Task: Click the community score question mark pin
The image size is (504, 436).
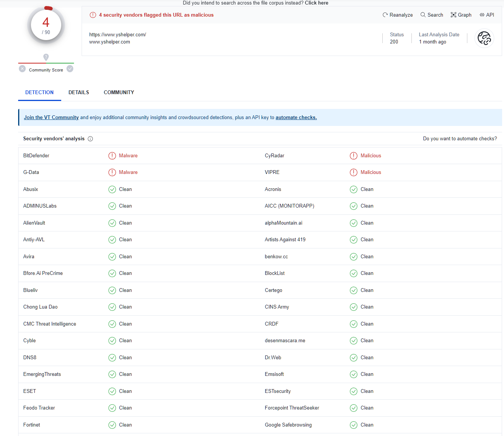Action: 46,57
